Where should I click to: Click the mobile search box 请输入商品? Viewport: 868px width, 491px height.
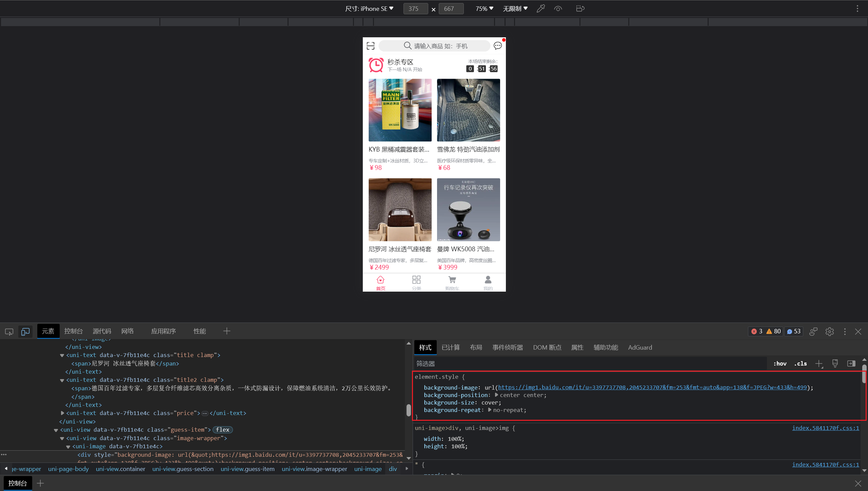coord(434,46)
